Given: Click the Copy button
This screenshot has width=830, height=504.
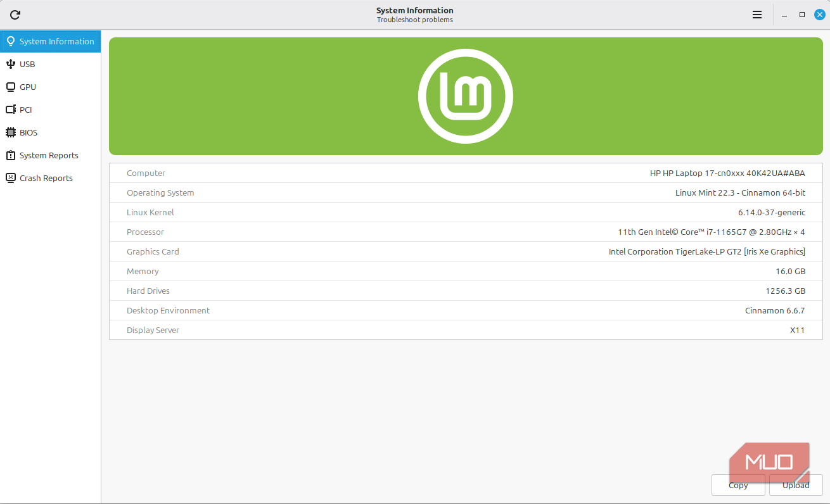Looking at the screenshot, I should [738, 485].
